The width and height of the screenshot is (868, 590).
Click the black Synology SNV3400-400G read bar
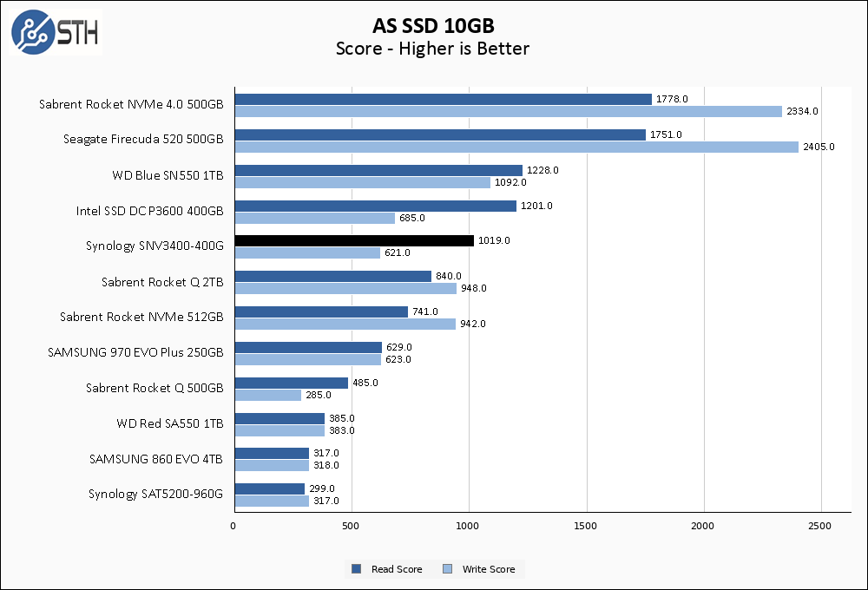[x=354, y=240]
